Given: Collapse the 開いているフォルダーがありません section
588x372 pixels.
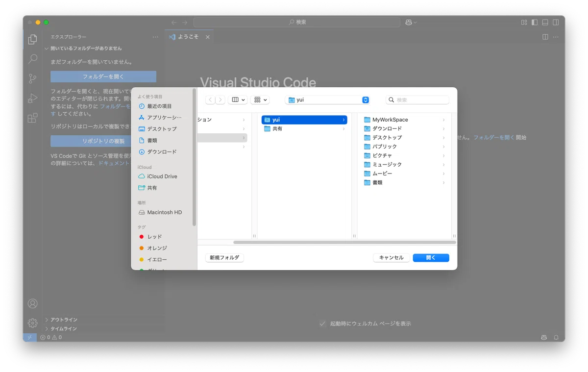Looking at the screenshot, I should (x=83, y=49).
